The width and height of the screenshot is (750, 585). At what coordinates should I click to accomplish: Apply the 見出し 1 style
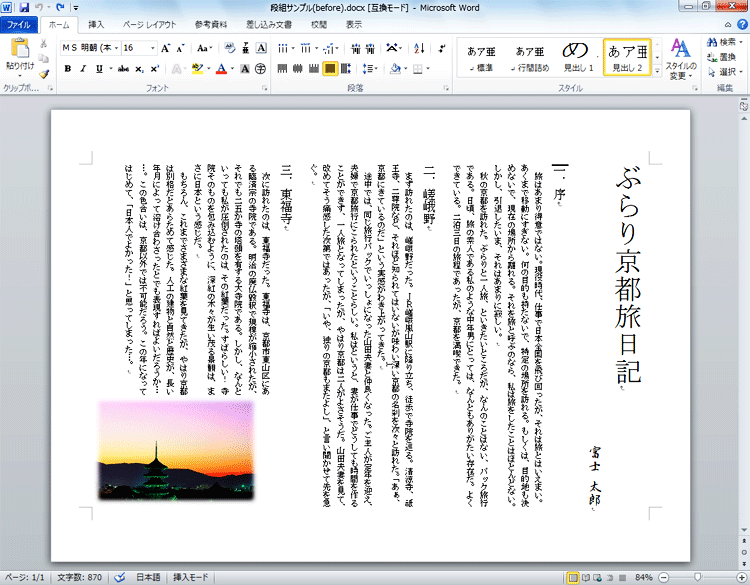(578, 57)
